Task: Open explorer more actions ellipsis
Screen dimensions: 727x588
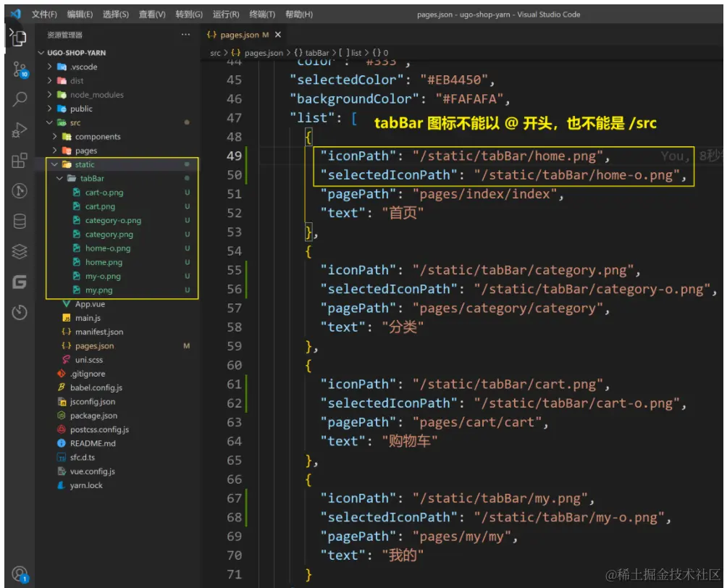Action: 185,34
